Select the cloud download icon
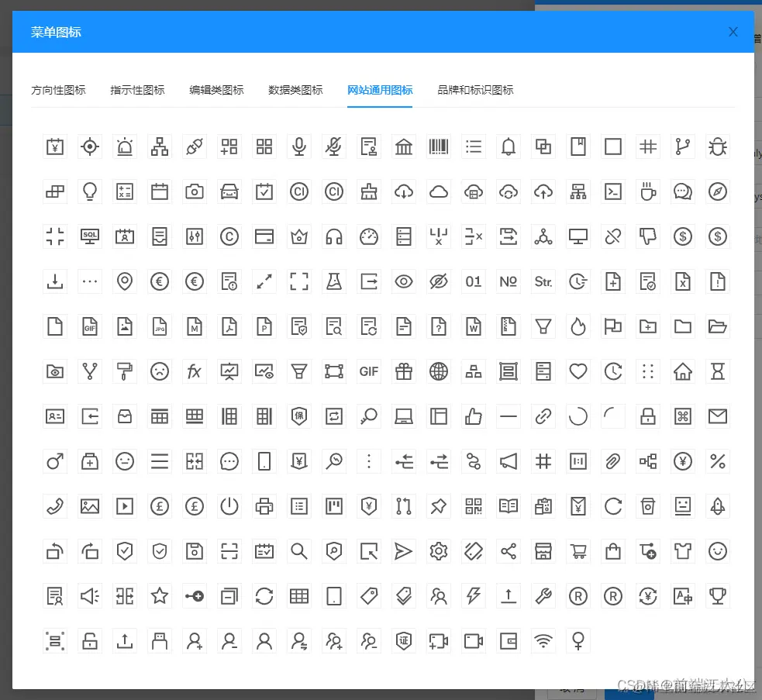The width and height of the screenshot is (762, 700). (x=403, y=191)
